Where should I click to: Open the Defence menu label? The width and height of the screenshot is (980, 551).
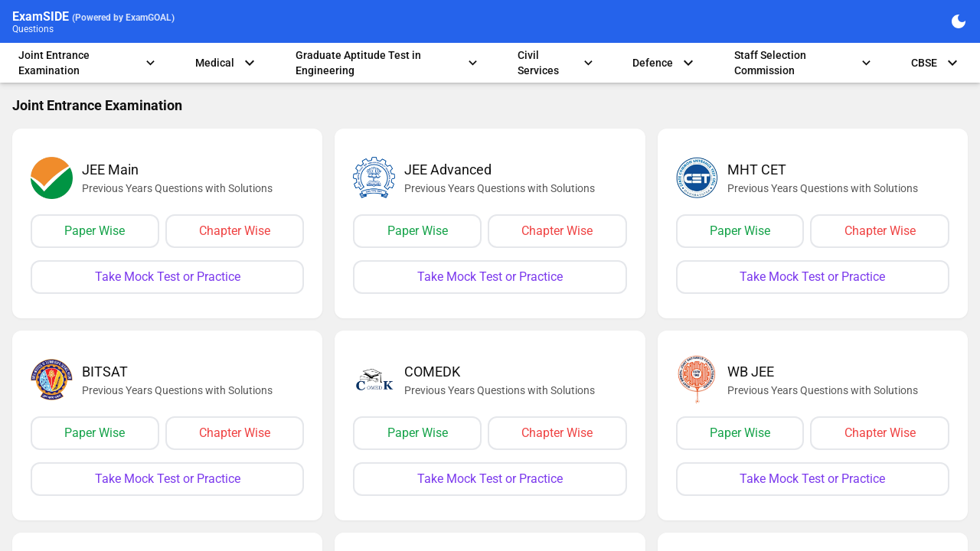(x=652, y=63)
